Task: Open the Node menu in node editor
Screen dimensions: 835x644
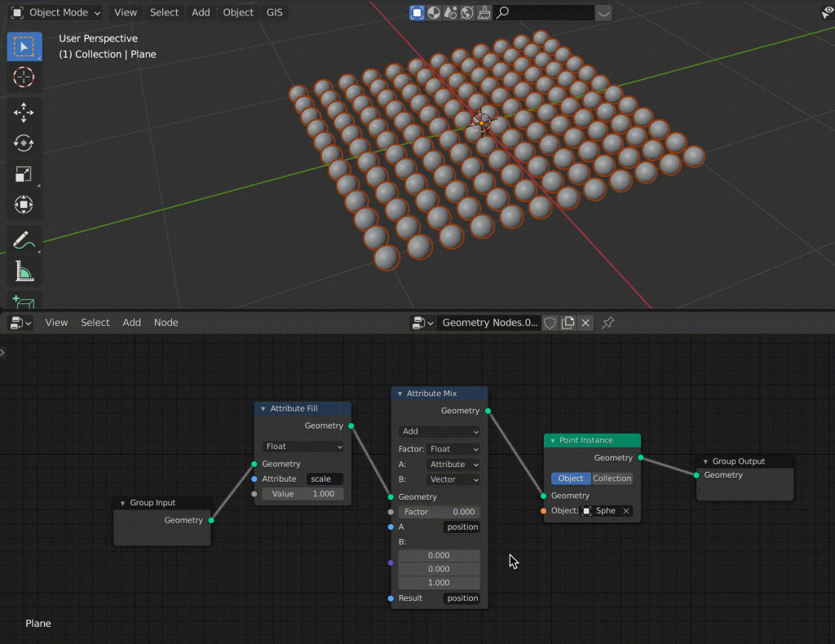Action: pyautogui.click(x=166, y=323)
